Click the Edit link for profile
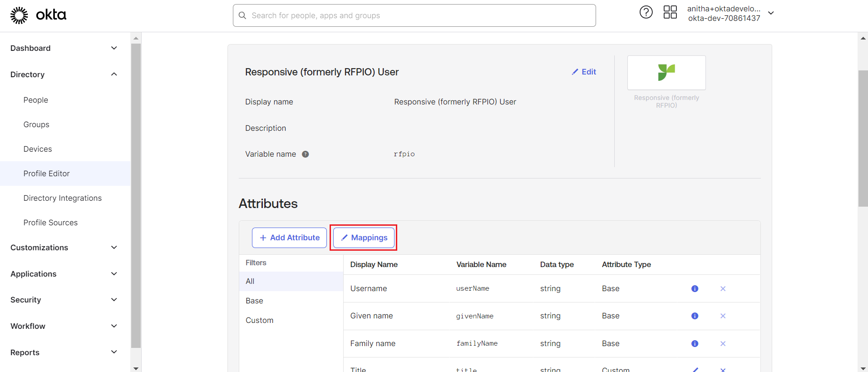The image size is (868, 372). (584, 72)
